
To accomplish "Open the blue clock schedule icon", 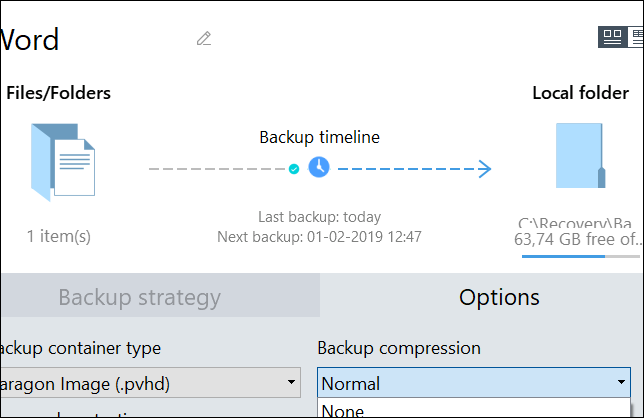I will (318, 168).
